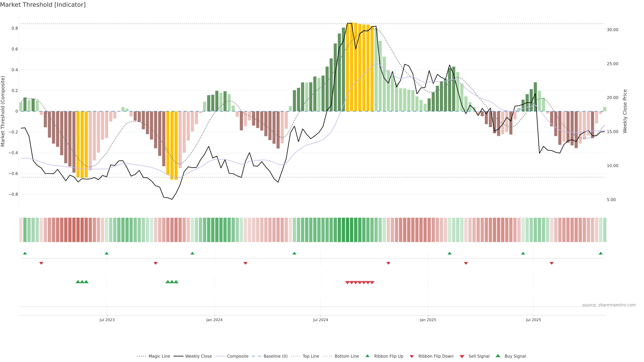Hide the Composite line via legend
644x362 pixels.
tap(237, 356)
